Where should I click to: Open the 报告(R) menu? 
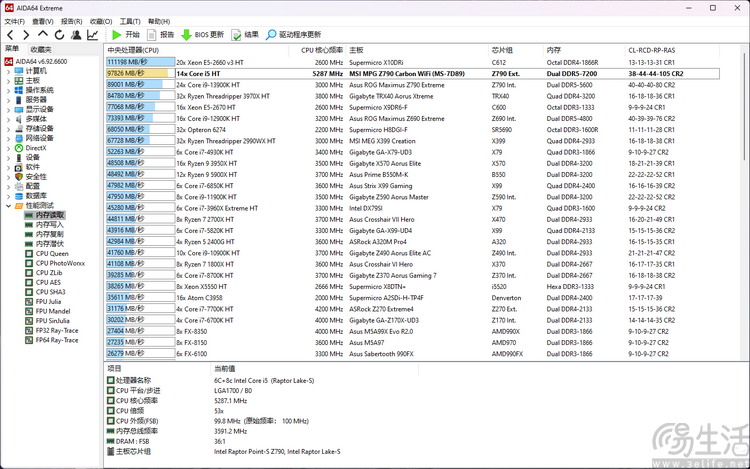click(71, 22)
